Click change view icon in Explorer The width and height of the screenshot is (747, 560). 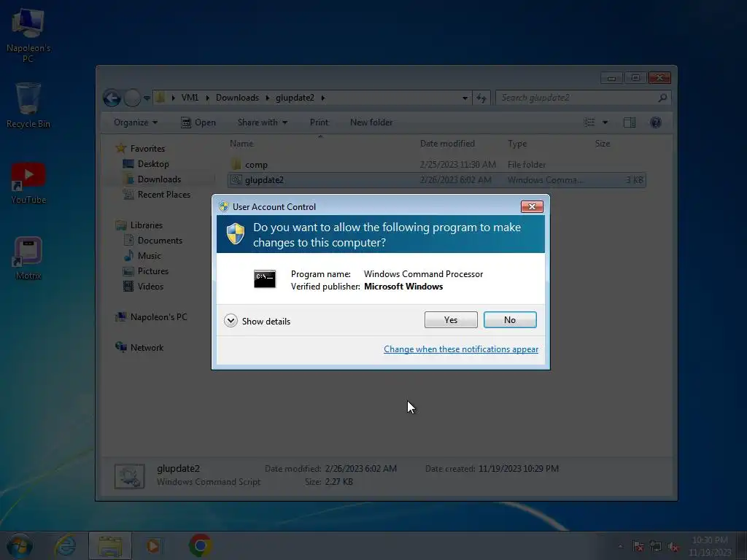coord(589,122)
